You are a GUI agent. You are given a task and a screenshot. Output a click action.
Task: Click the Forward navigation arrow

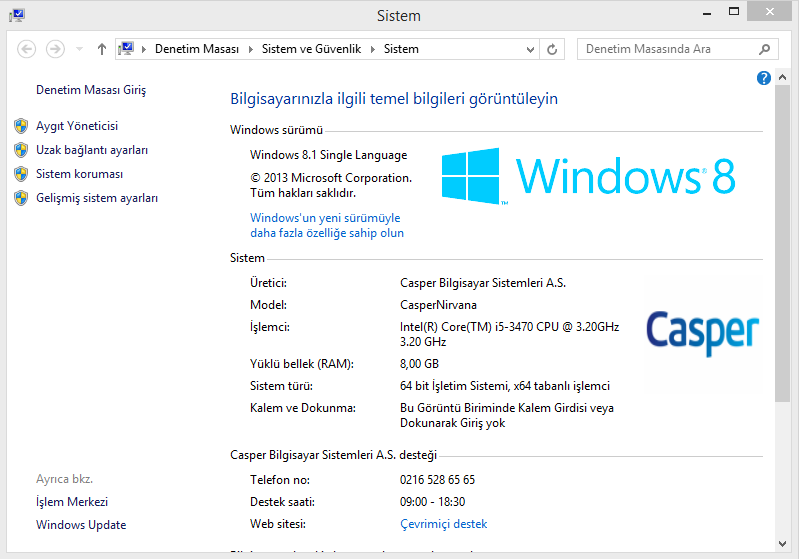tap(55, 49)
